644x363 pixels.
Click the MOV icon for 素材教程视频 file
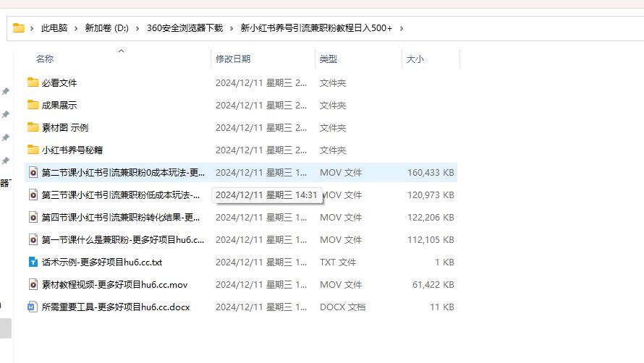click(x=33, y=284)
